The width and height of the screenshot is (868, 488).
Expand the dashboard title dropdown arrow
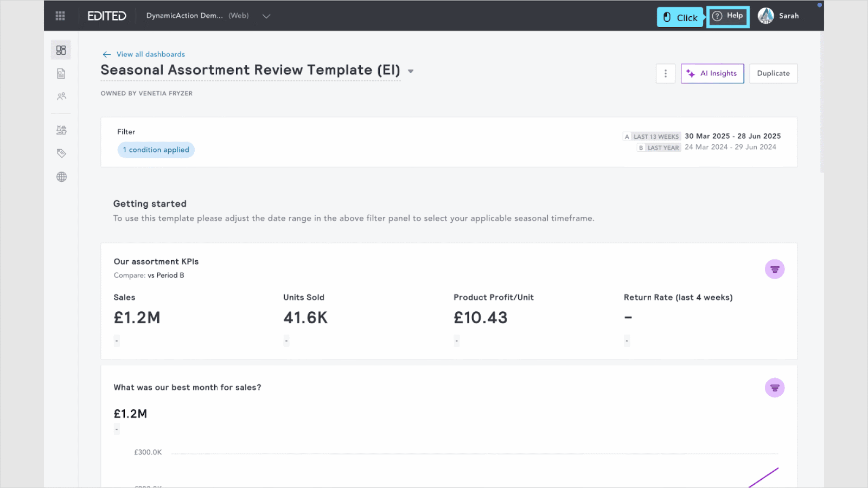tap(411, 71)
